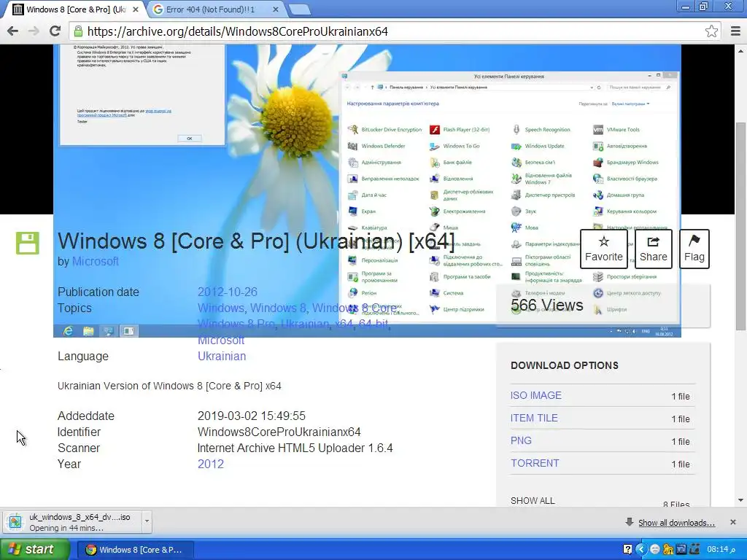Click SHOW ALL download options
Viewport: 747px width, 560px height.
pos(533,500)
